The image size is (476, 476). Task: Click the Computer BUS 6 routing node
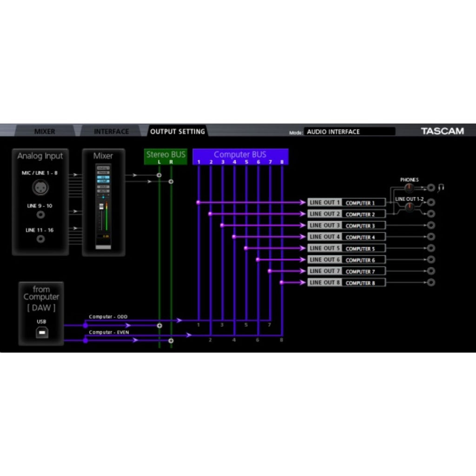[x=258, y=259]
